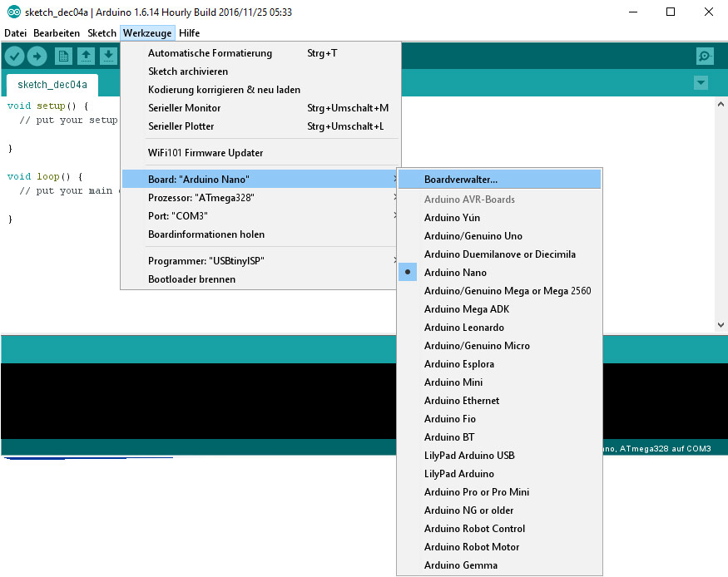Click editor scrollbar down arrow
Screen dimensions: 728x577
pos(721,325)
